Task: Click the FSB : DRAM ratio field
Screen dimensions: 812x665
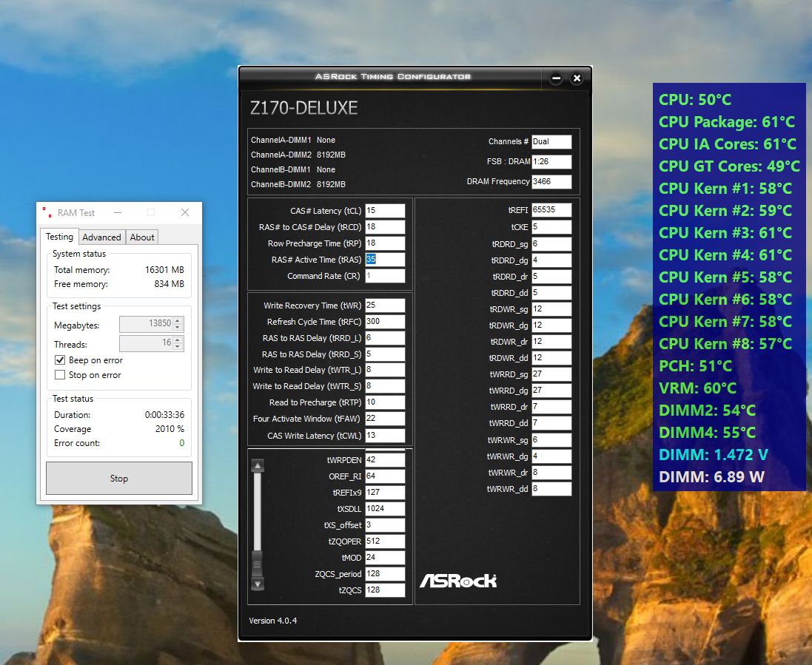Action: pyautogui.click(x=551, y=161)
